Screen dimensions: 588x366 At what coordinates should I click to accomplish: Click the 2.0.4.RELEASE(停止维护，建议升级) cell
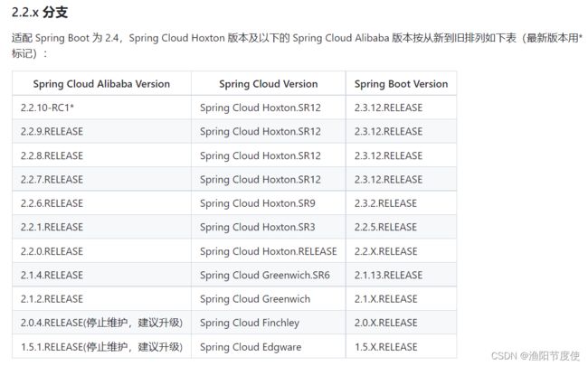click(101, 323)
